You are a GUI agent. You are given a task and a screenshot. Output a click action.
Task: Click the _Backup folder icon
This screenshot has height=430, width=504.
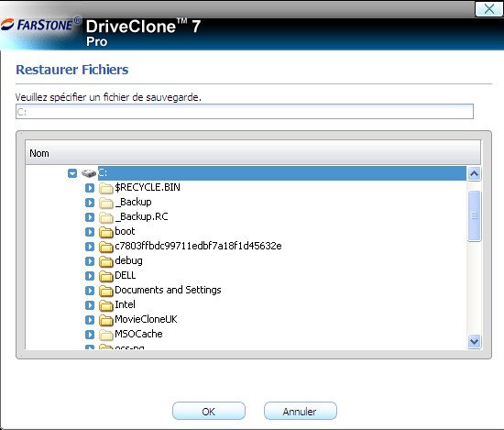[105, 203]
